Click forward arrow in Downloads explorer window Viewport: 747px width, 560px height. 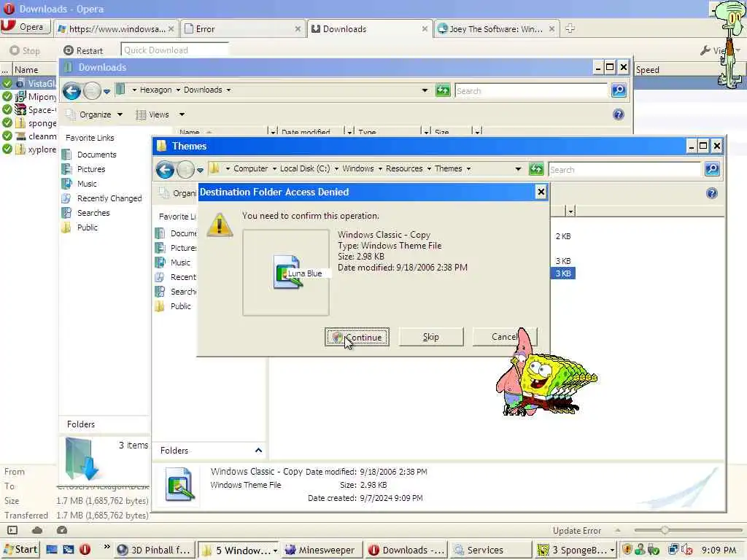(x=92, y=90)
